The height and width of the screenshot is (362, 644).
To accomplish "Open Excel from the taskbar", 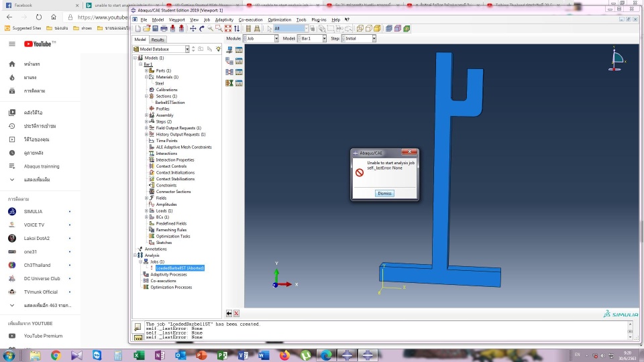I will (x=140, y=355).
